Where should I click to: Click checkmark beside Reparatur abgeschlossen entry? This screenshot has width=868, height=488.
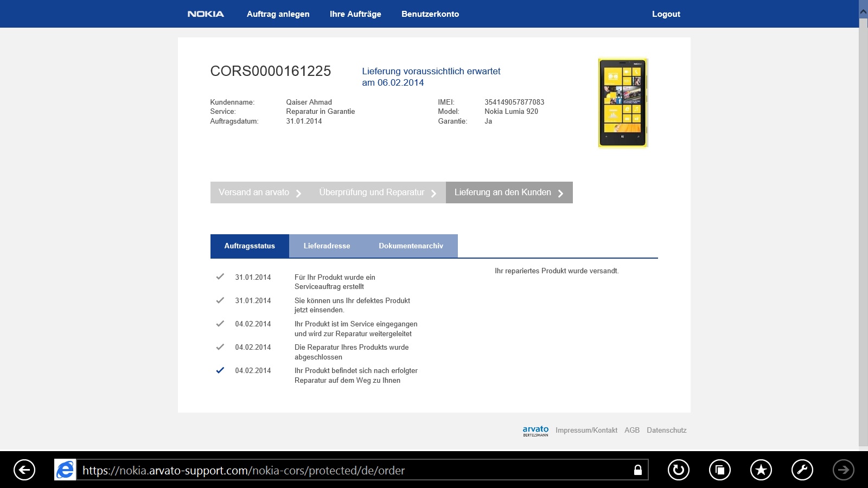coord(220,346)
